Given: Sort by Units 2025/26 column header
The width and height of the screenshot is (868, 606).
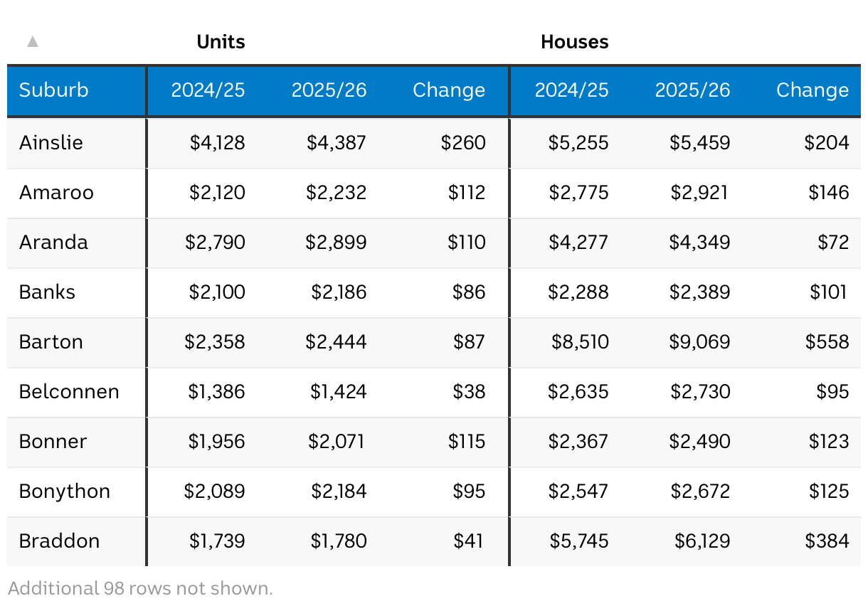Looking at the screenshot, I should pos(329,90).
